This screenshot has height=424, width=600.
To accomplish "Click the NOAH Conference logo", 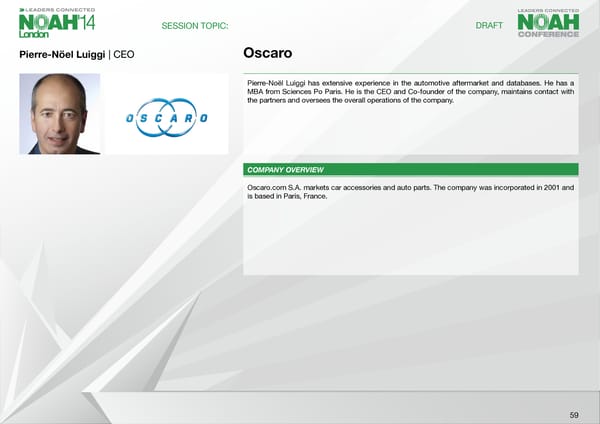I will pos(548,23).
